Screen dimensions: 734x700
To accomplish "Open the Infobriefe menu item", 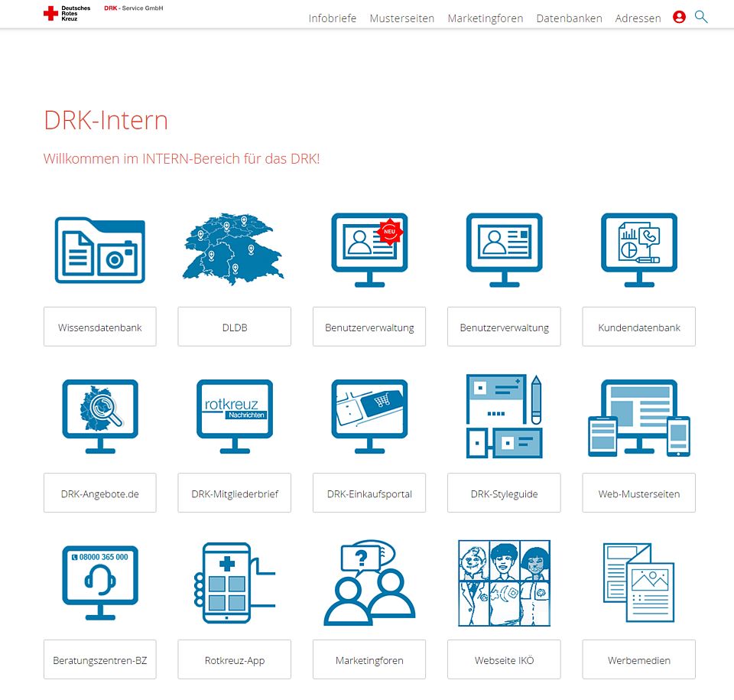I will (x=333, y=18).
